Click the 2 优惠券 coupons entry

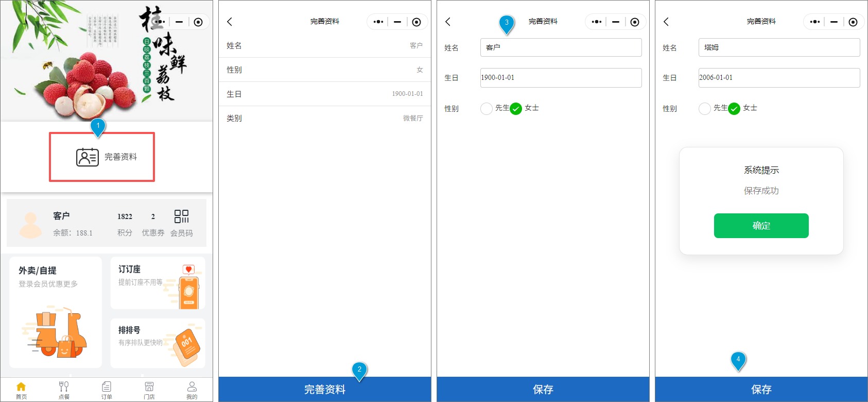pos(153,224)
